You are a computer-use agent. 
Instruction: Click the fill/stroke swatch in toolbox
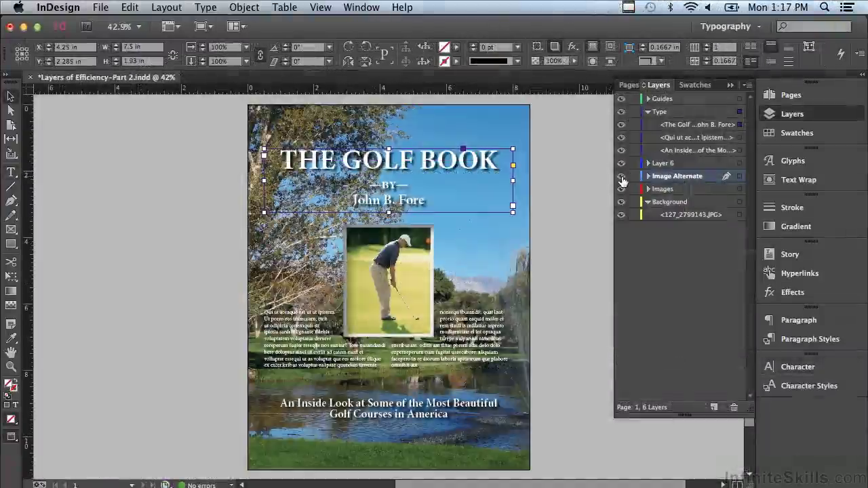pos(11,385)
